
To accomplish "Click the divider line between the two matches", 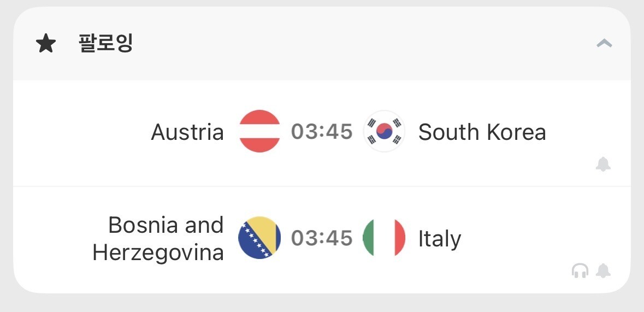I will [x=322, y=186].
